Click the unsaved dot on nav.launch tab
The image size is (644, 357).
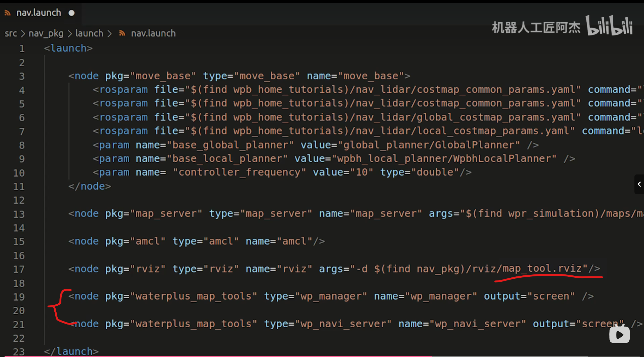point(71,13)
